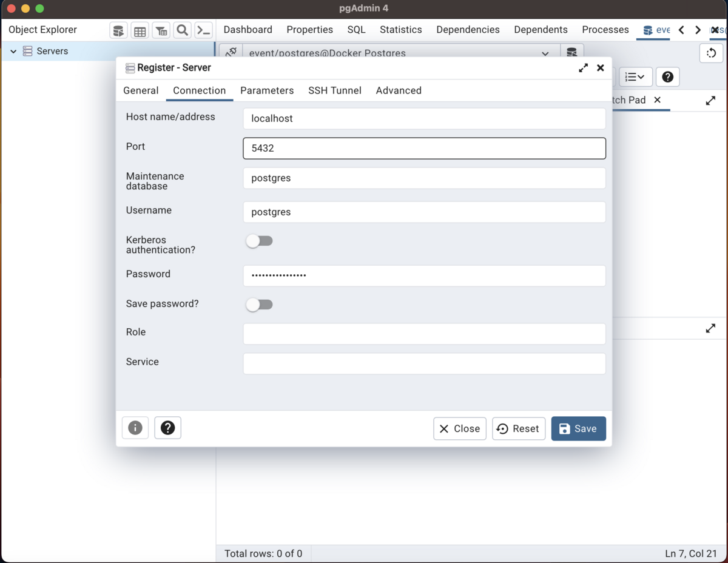This screenshot has width=728, height=563.
Task: Switch to the Advanced tab
Action: coord(399,90)
